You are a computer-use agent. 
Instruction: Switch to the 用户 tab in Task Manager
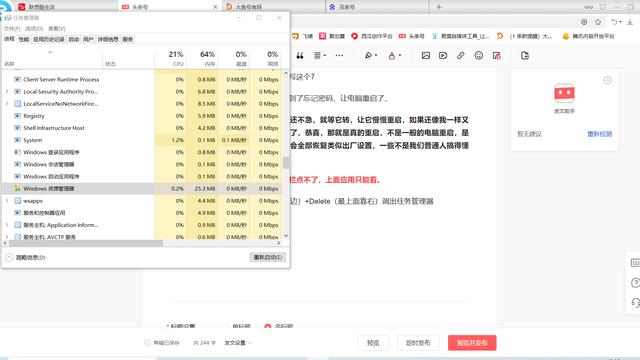pyautogui.click(x=88, y=39)
